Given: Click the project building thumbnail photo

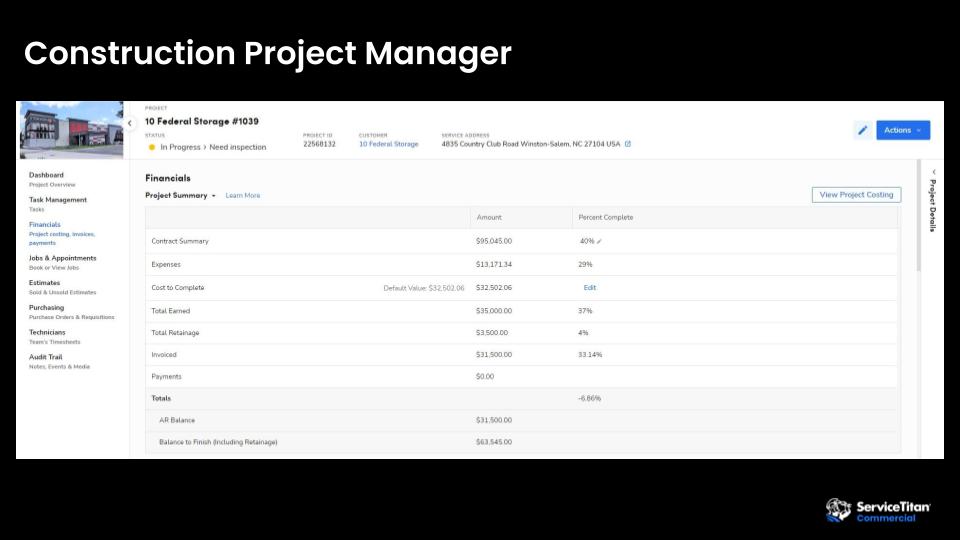Looking at the screenshot, I should [71, 130].
